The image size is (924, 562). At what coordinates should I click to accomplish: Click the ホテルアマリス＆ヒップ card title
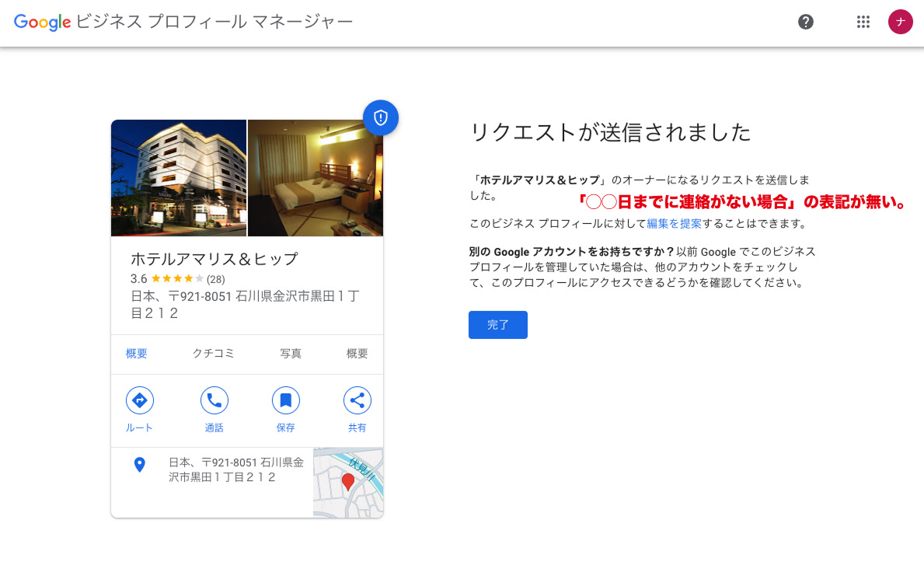point(214,258)
